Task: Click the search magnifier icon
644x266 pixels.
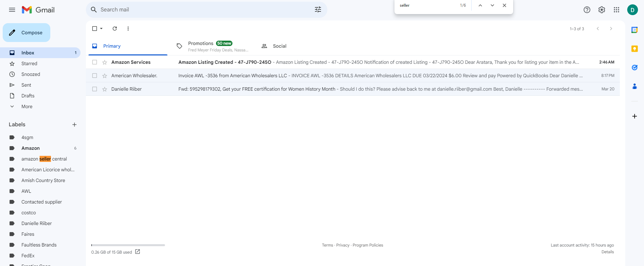Action: [x=94, y=10]
